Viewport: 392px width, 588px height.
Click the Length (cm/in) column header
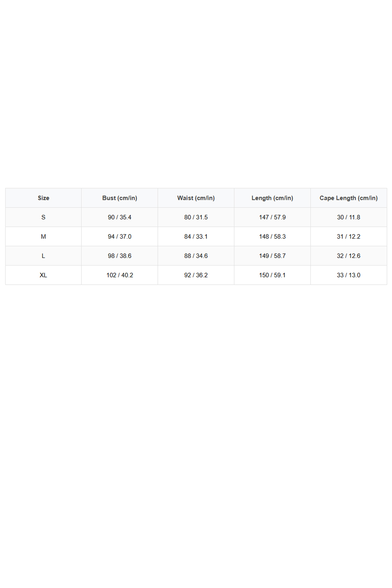pos(272,198)
